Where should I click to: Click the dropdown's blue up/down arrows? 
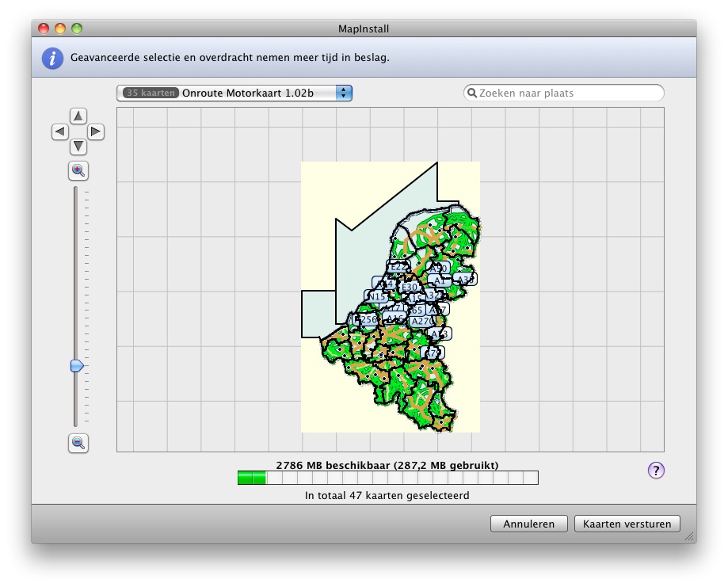pos(344,93)
